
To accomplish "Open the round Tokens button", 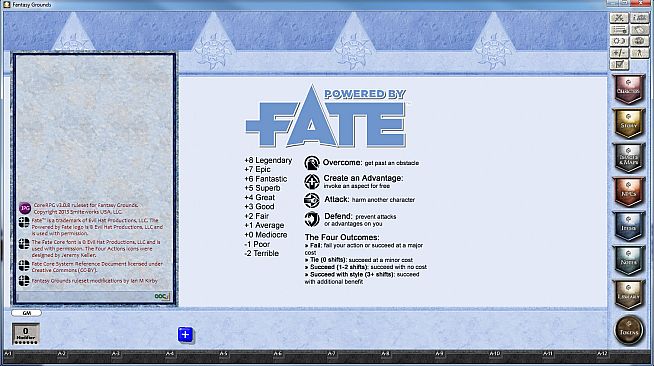I will click(x=629, y=330).
